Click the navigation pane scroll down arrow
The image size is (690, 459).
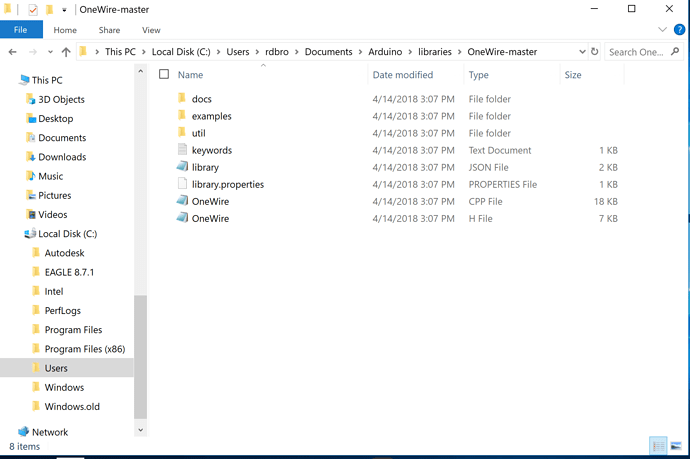(140, 430)
